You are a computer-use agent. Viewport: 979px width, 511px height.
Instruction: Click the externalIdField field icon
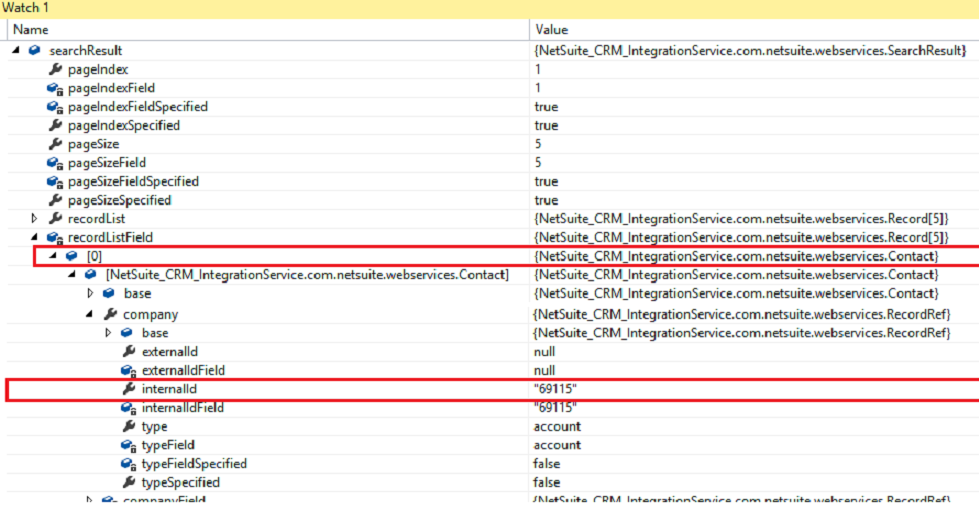129,371
